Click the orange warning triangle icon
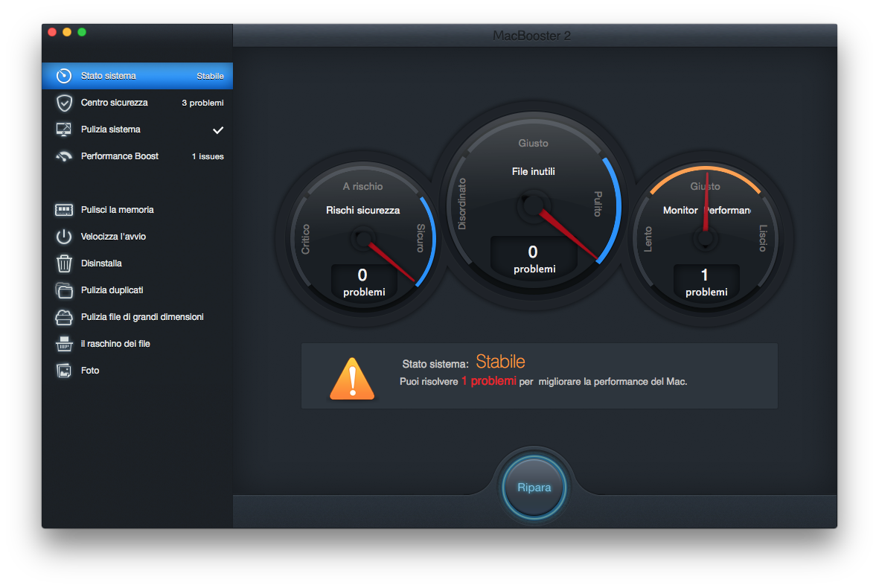Screen dimensions: 879x588 pos(352,379)
